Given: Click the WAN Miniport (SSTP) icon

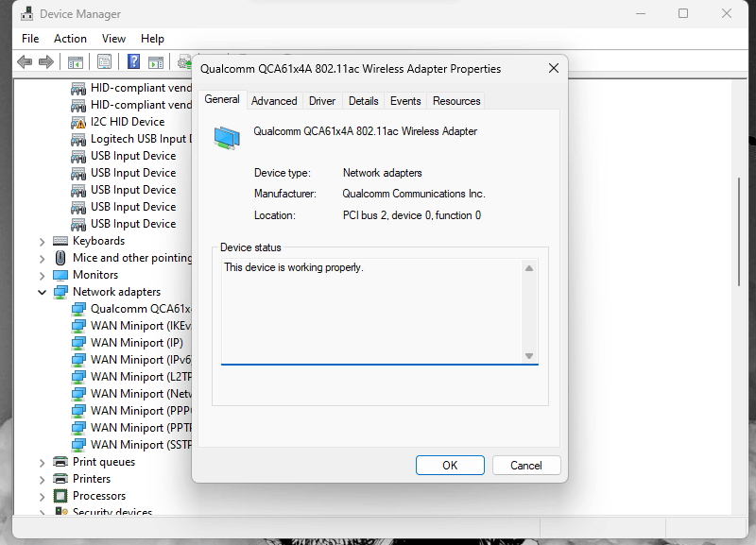Looking at the screenshot, I should point(78,445).
